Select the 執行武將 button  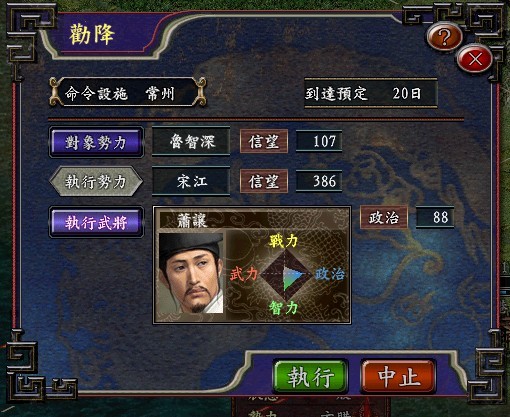(x=96, y=222)
